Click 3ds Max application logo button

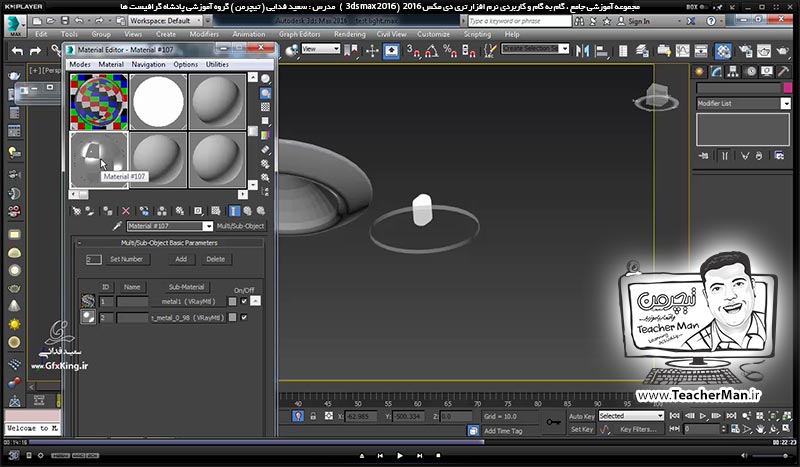click(x=15, y=26)
